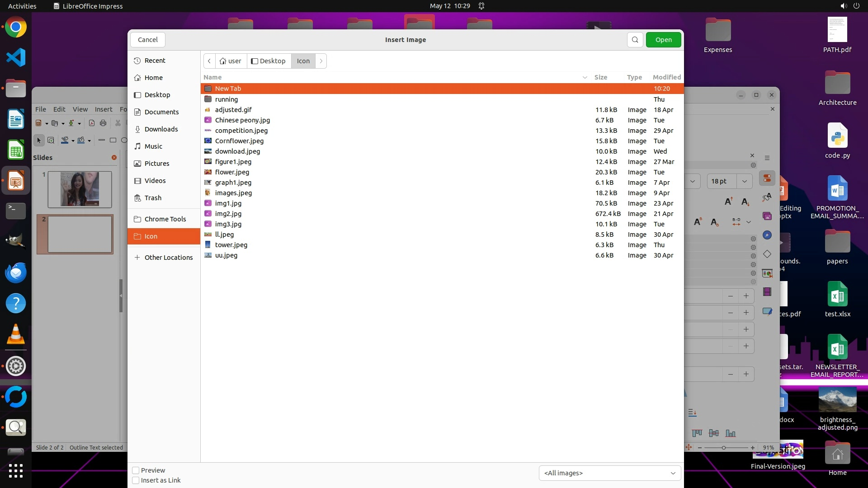Enable the Preview checkbox
868x488 pixels.
(136, 470)
